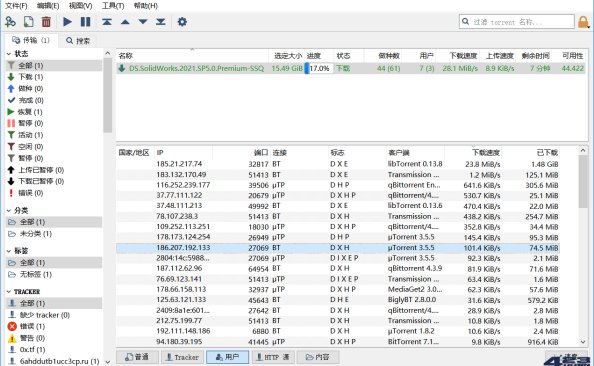
Task: Move torrent up in queue
Action: click(x=125, y=22)
